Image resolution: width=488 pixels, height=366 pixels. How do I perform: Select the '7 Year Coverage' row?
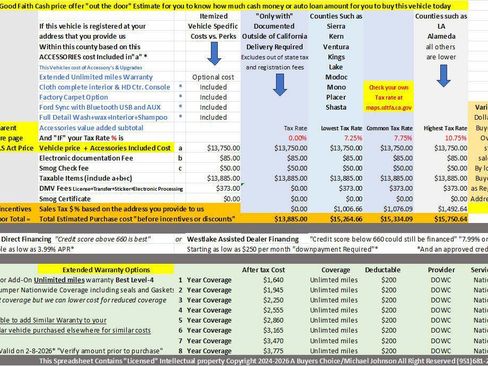click(205, 341)
